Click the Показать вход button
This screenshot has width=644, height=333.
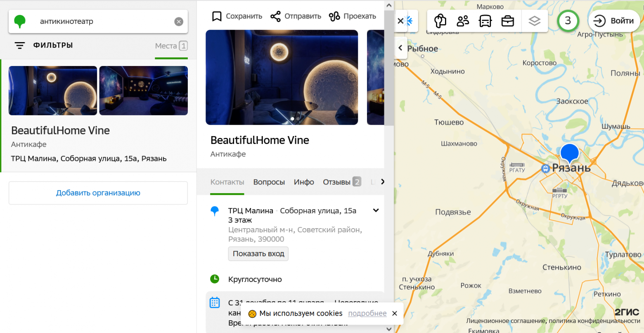pyautogui.click(x=258, y=254)
